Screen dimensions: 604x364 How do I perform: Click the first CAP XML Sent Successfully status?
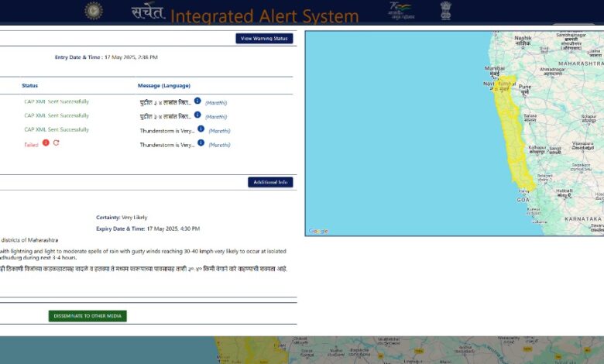click(57, 101)
